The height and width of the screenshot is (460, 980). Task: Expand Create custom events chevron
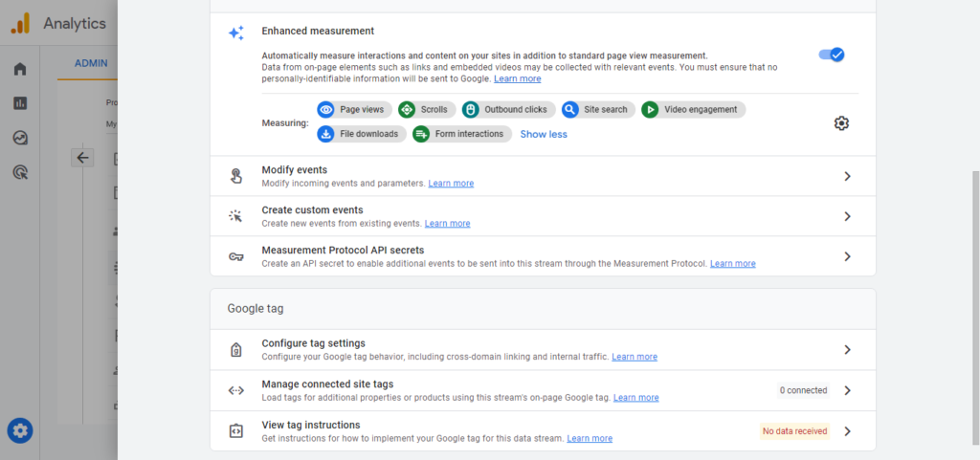(x=848, y=216)
